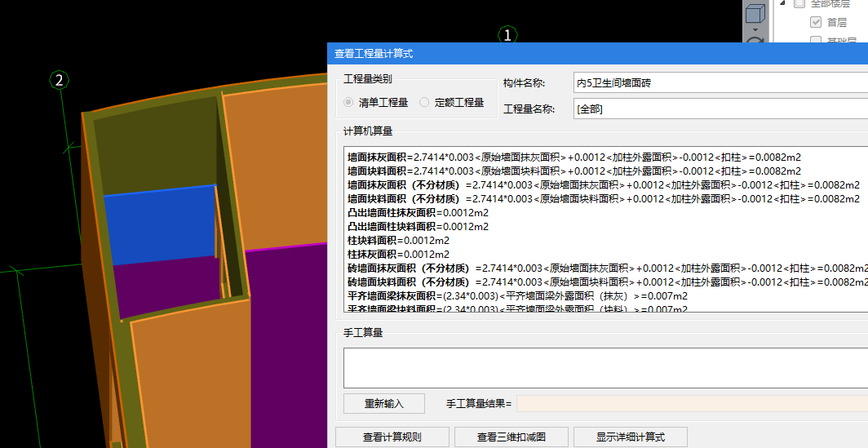Click axis bubble number 1

(x=507, y=35)
